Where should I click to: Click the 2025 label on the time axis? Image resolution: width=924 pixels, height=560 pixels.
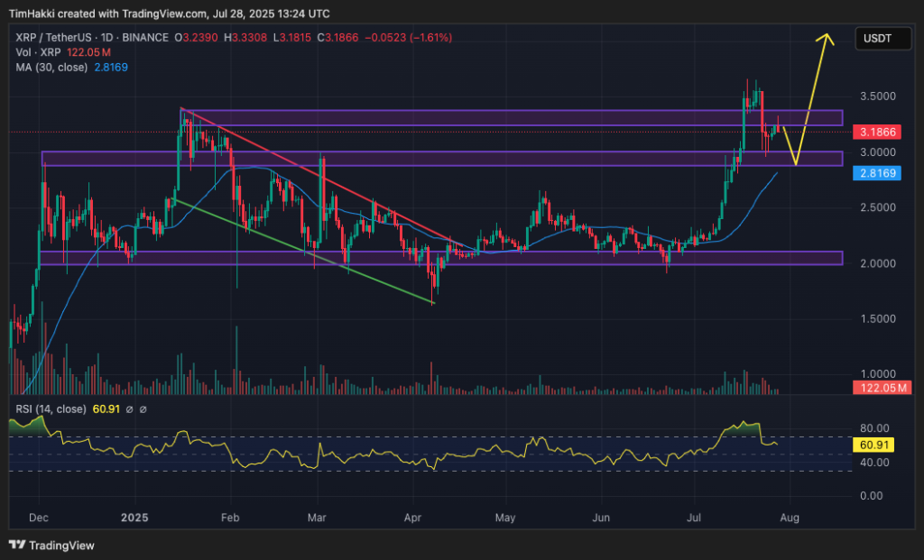click(134, 519)
